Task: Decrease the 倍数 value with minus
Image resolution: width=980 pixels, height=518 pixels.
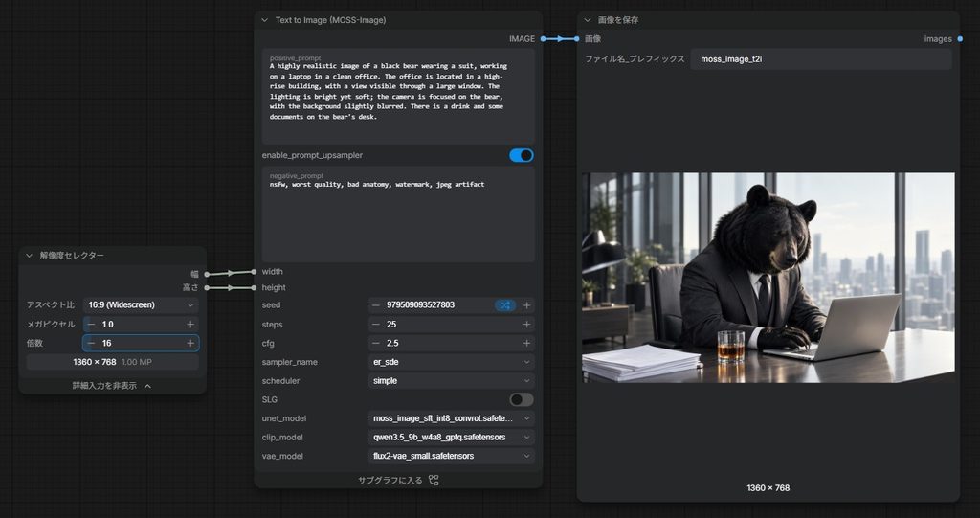Action: tap(91, 343)
